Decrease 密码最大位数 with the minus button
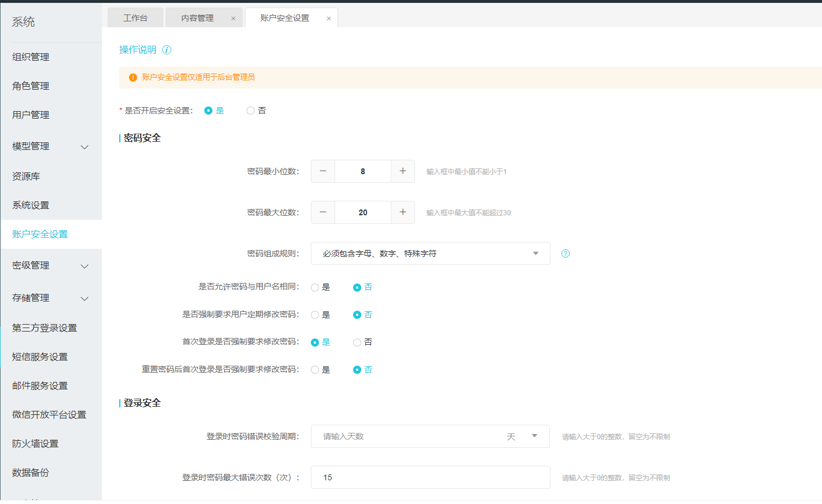Screen dimensions: 822x504 pyautogui.click(x=323, y=212)
